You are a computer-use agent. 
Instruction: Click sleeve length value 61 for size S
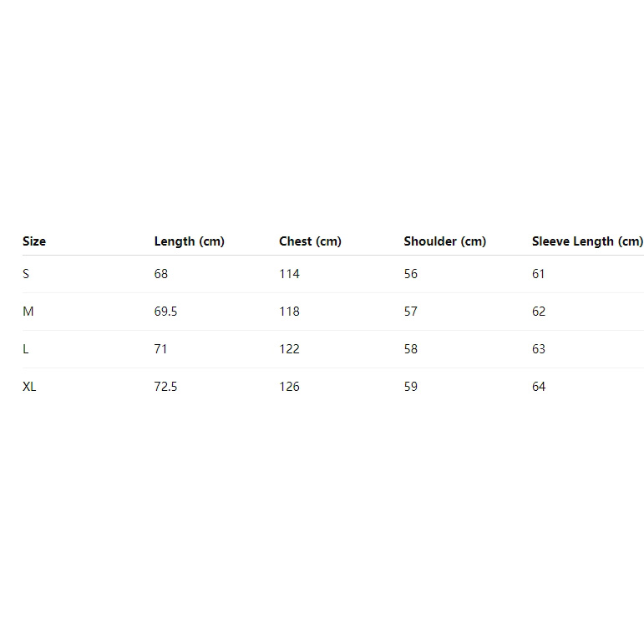tap(538, 274)
